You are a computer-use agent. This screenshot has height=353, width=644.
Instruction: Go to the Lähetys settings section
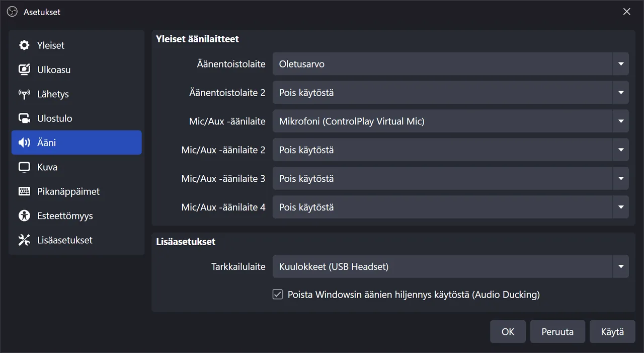pos(76,94)
